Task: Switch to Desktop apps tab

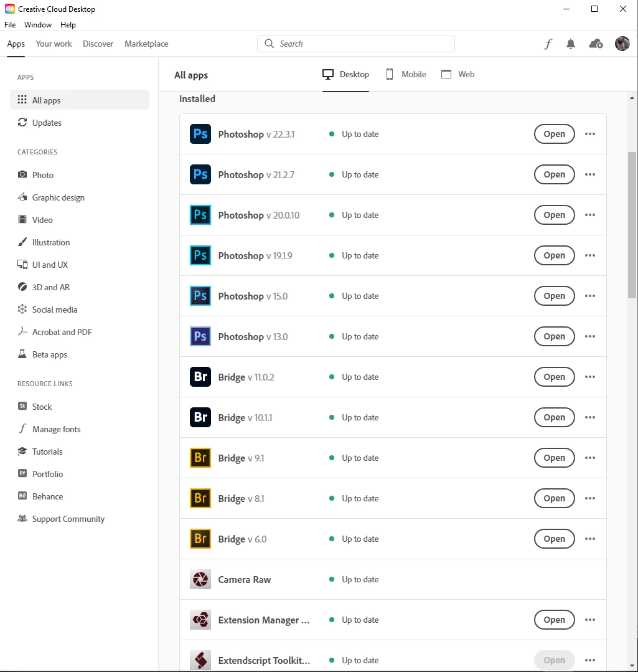Action: [x=345, y=74]
